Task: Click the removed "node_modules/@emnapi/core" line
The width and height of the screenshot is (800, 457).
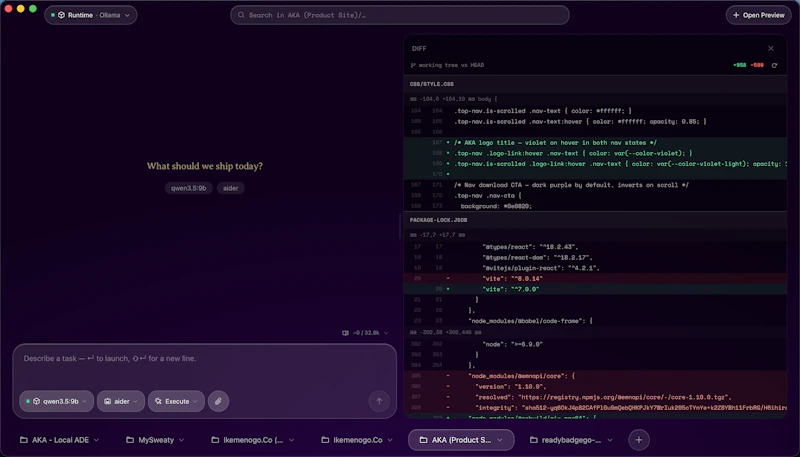Action: pos(595,376)
